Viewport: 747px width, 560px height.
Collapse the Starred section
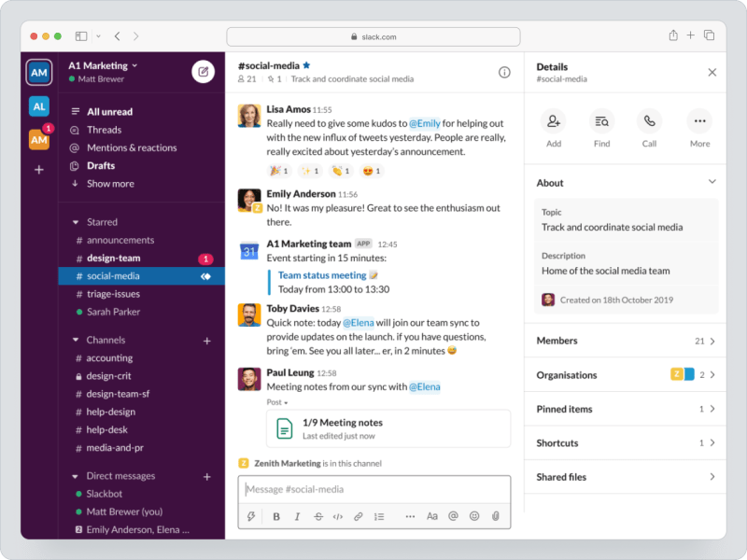pos(76,222)
